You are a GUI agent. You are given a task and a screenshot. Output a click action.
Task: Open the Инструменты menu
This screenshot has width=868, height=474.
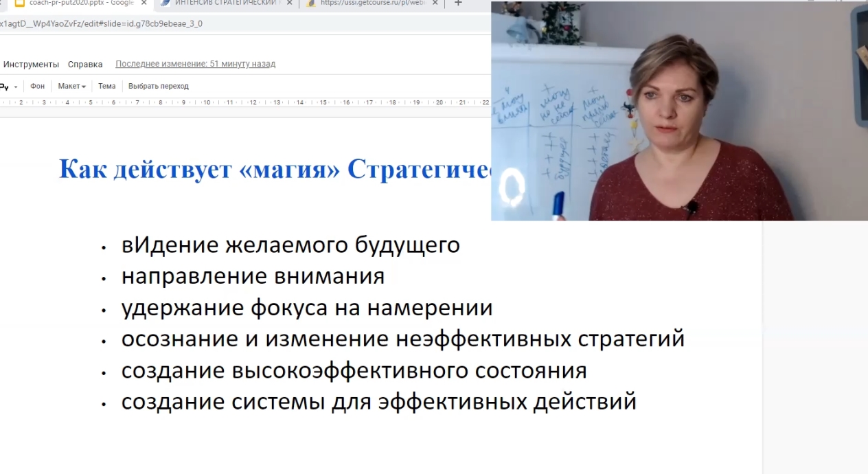tap(31, 64)
